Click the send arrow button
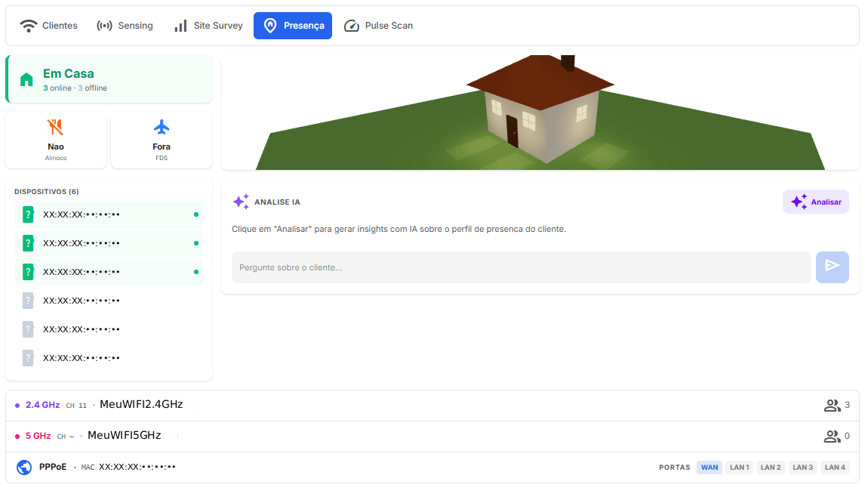This screenshot has width=868, height=503. (833, 267)
